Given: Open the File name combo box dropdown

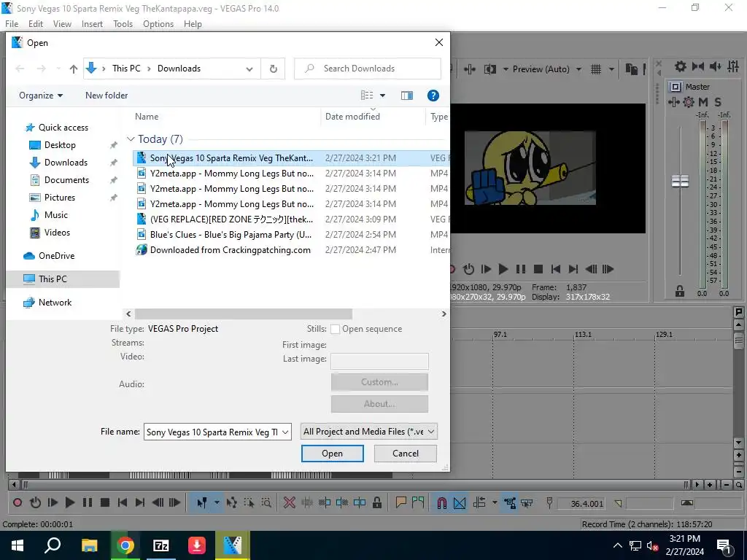Looking at the screenshot, I should pos(285,432).
